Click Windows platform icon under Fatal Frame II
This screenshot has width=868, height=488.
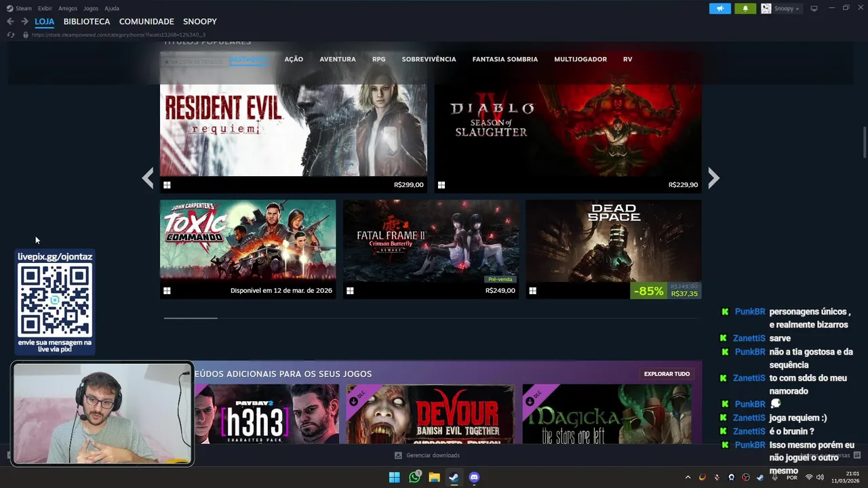[x=350, y=291]
